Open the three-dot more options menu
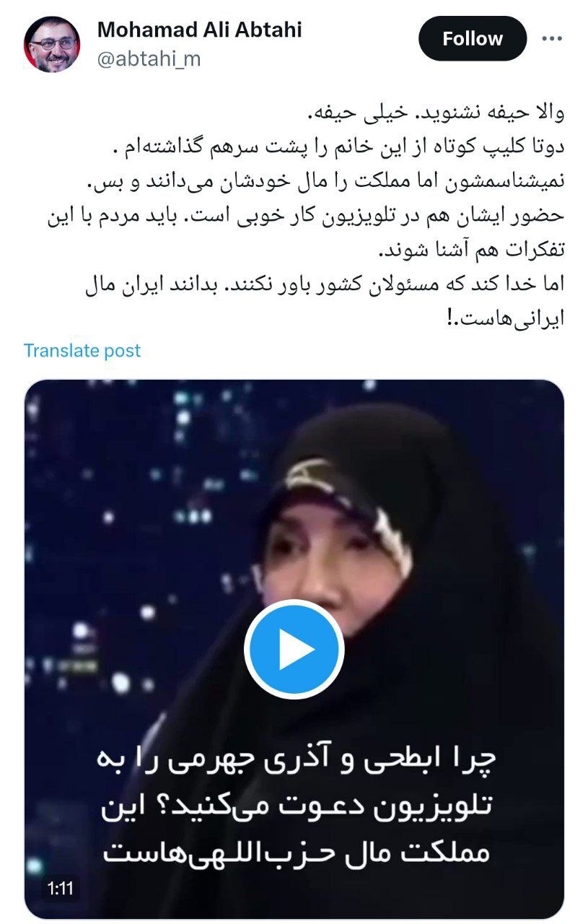This screenshot has width=588, height=924. 552,38
